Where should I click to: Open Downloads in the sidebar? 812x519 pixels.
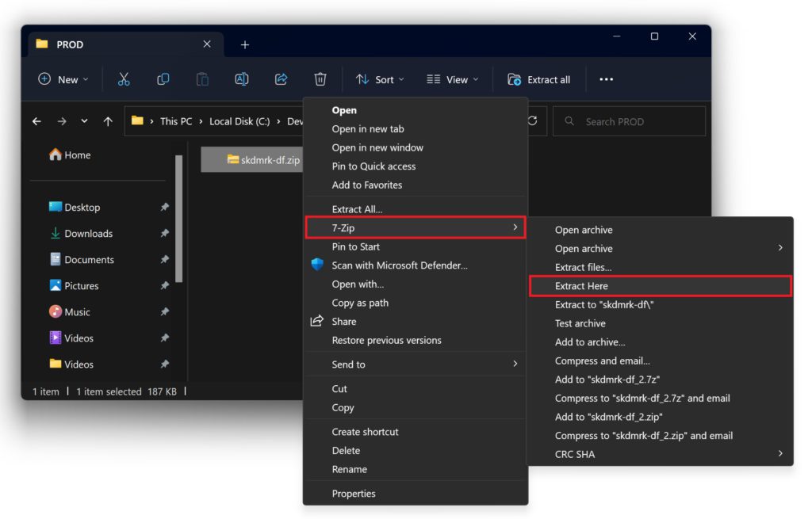tap(88, 234)
